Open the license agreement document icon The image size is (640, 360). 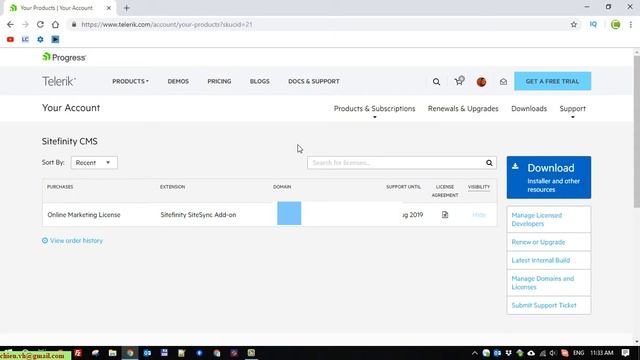[445, 215]
